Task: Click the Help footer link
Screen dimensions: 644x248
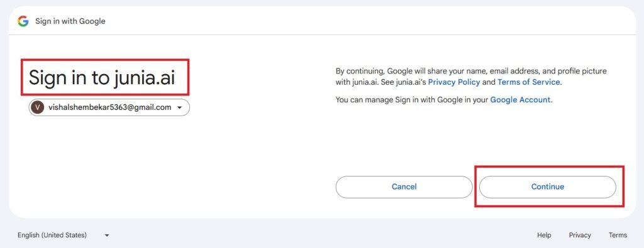Action: pos(544,235)
